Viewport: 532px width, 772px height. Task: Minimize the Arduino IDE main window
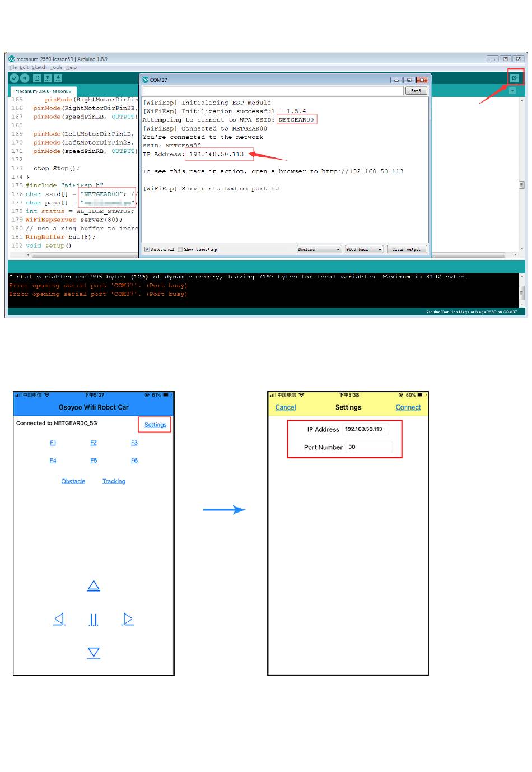(x=493, y=59)
